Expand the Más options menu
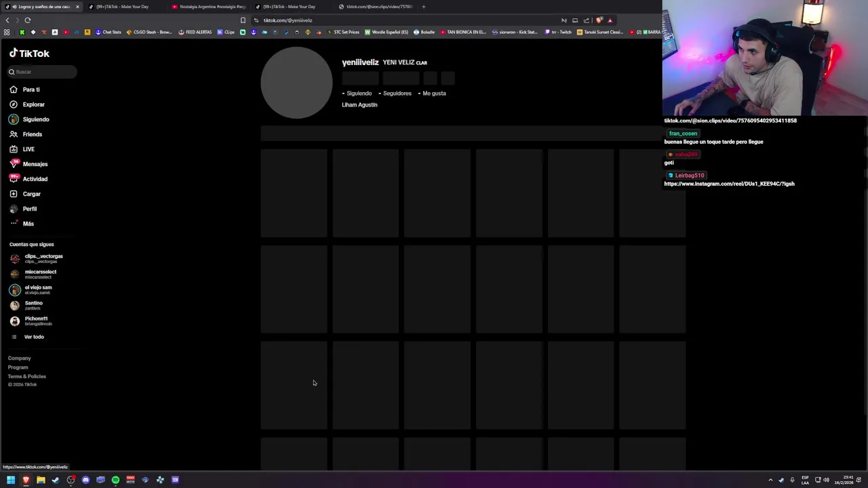The image size is (868, 488). click(x=22, y=224)
